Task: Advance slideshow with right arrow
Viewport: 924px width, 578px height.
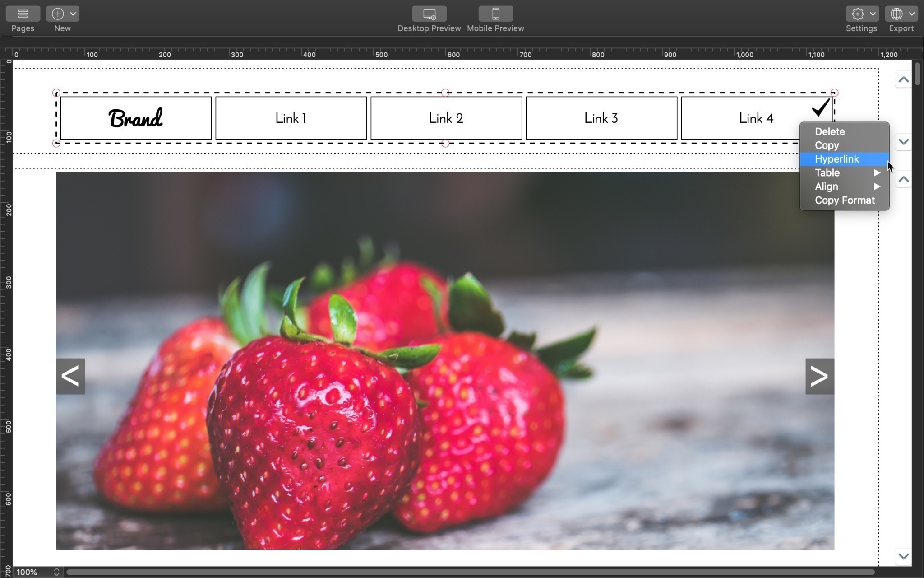Action: click(819, 376)
